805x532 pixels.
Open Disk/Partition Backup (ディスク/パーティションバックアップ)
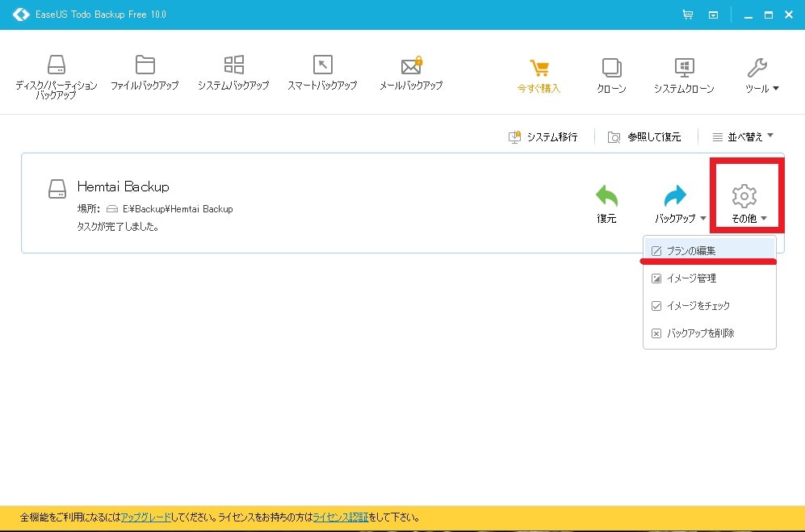(57, 77)
